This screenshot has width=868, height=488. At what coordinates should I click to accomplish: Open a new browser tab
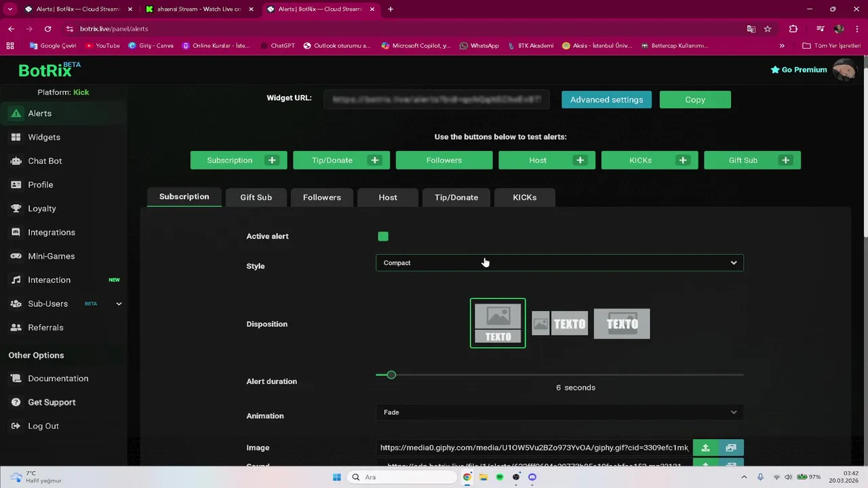pyautogui.click(x=391, y=9)
